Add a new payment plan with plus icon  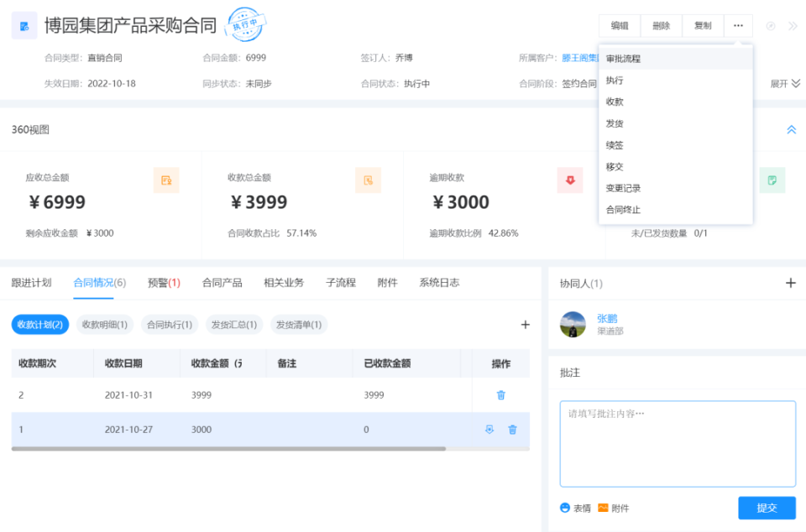pyautogui.click(x=526, y=325)
